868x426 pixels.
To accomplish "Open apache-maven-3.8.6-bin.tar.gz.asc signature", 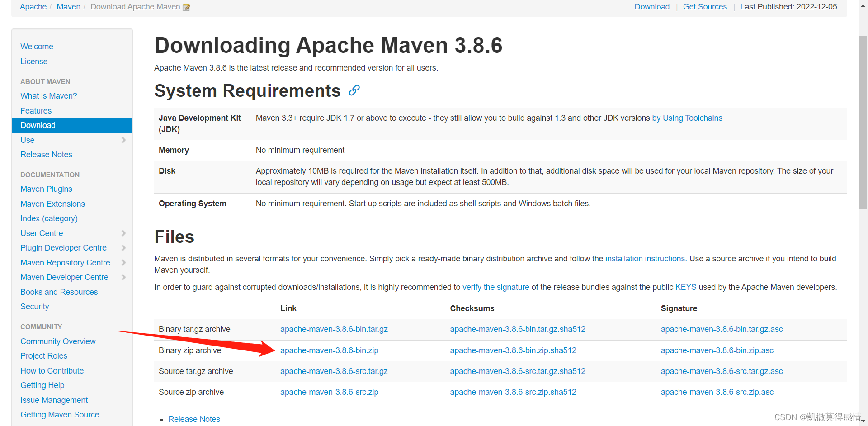I will (722, 329).
